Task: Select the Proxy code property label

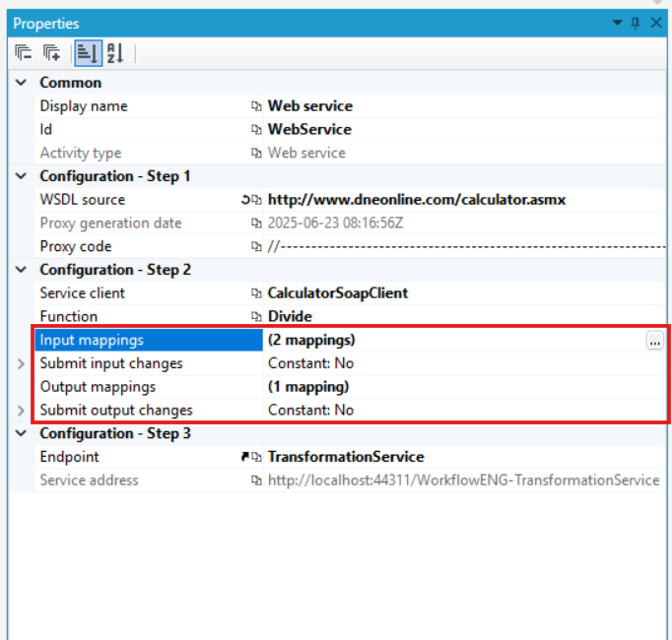Action: (x=76, y=246)
